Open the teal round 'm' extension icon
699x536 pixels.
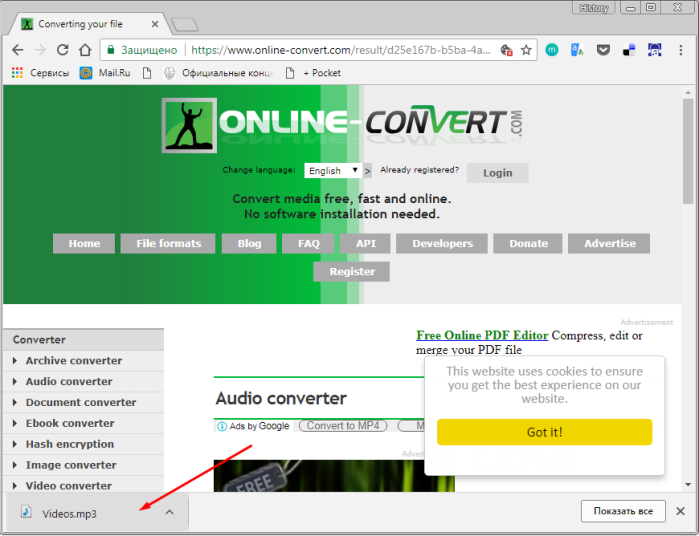click(x=551, y=50)
